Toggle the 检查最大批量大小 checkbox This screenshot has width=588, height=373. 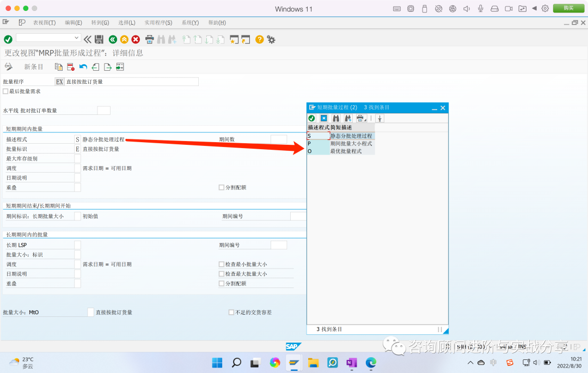point(221,274)
